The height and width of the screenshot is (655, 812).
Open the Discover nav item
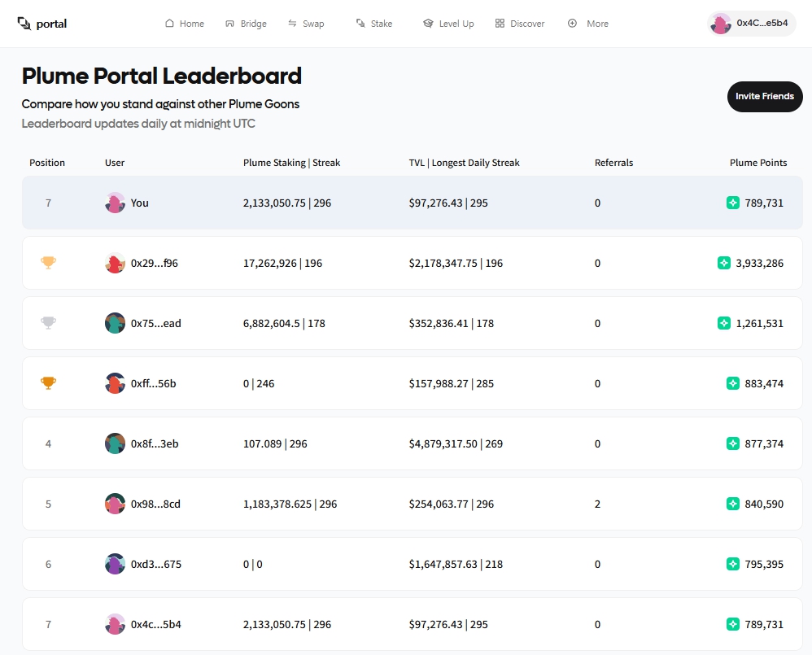point(520,24)
